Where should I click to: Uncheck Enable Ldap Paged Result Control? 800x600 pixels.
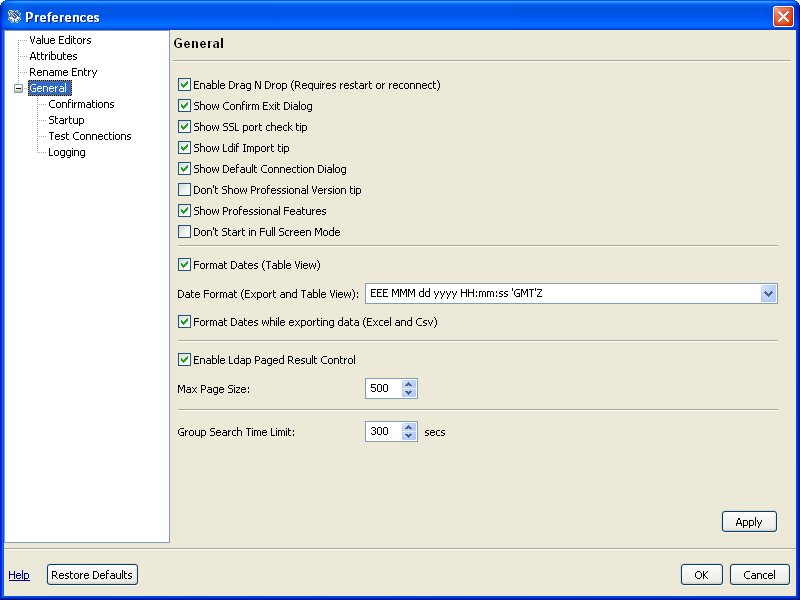tap(184, 360)
